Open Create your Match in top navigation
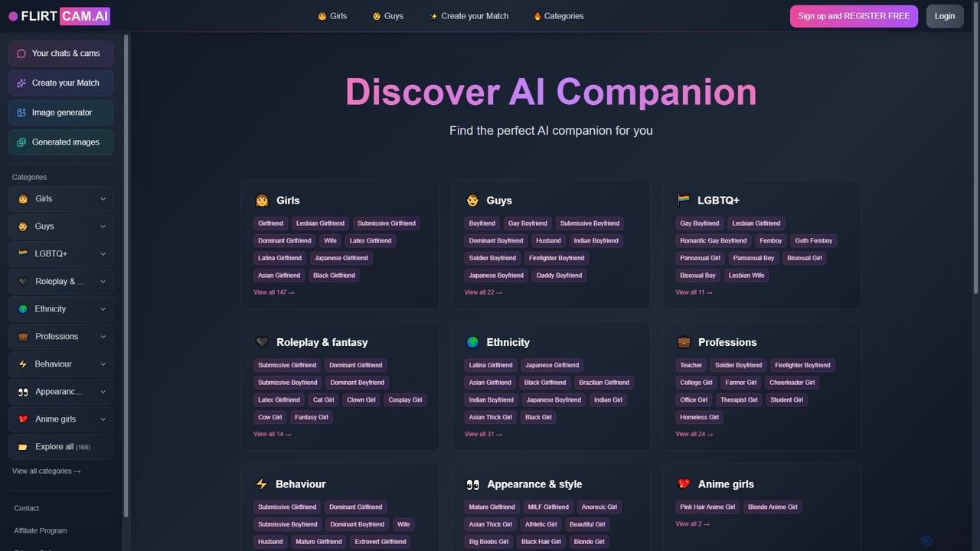 click(x=469, y=16)
